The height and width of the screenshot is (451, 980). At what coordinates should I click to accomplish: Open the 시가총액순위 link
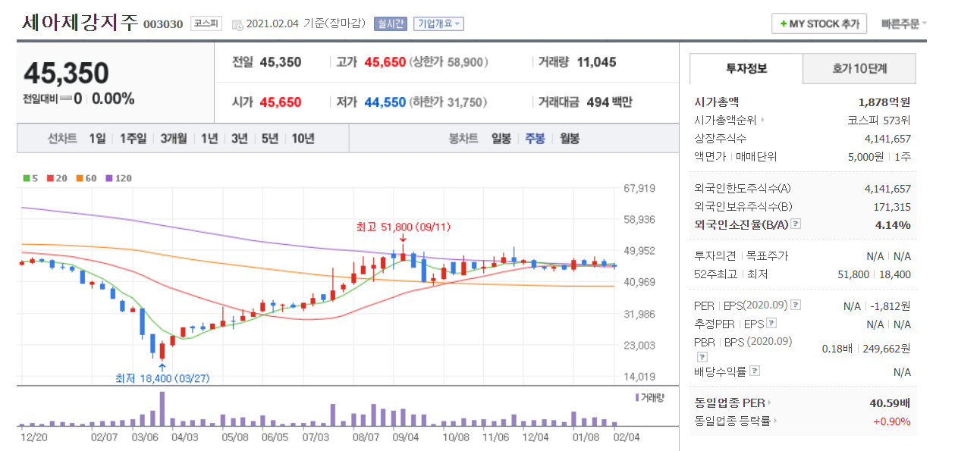(725, 120)
